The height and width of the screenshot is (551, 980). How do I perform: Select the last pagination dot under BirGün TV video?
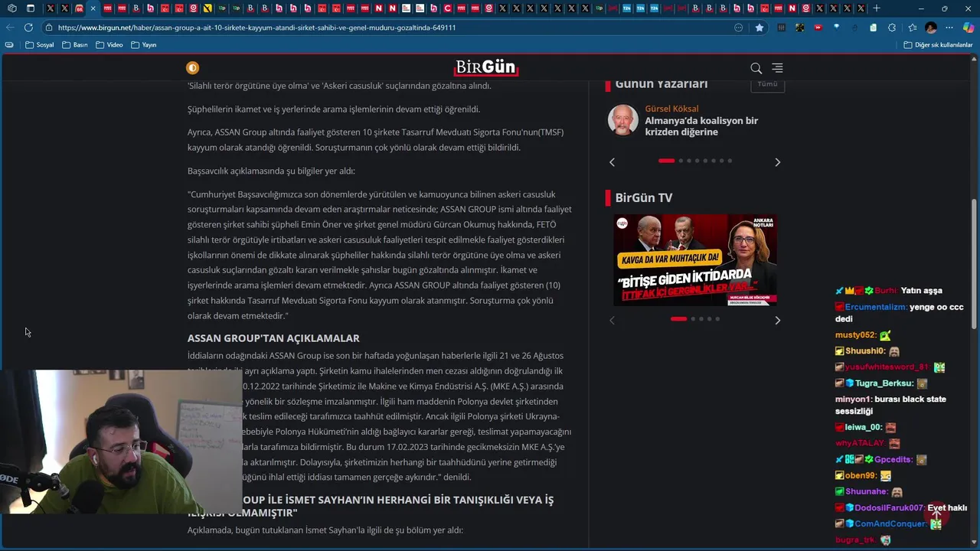pos(717,319)
